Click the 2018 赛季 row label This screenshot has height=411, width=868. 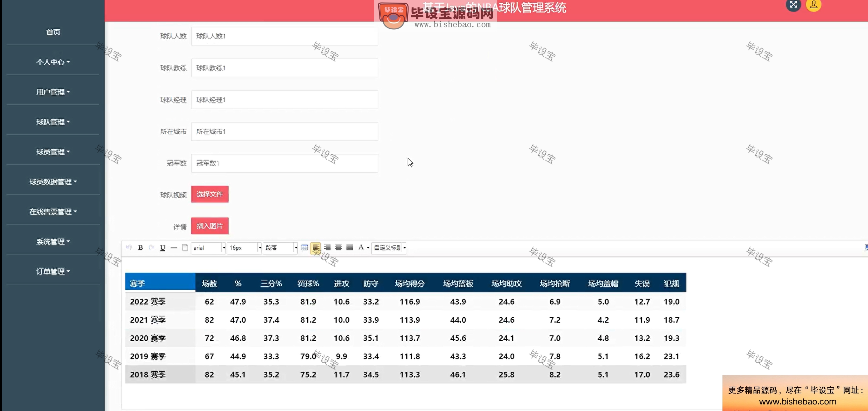tap(148, 375)
